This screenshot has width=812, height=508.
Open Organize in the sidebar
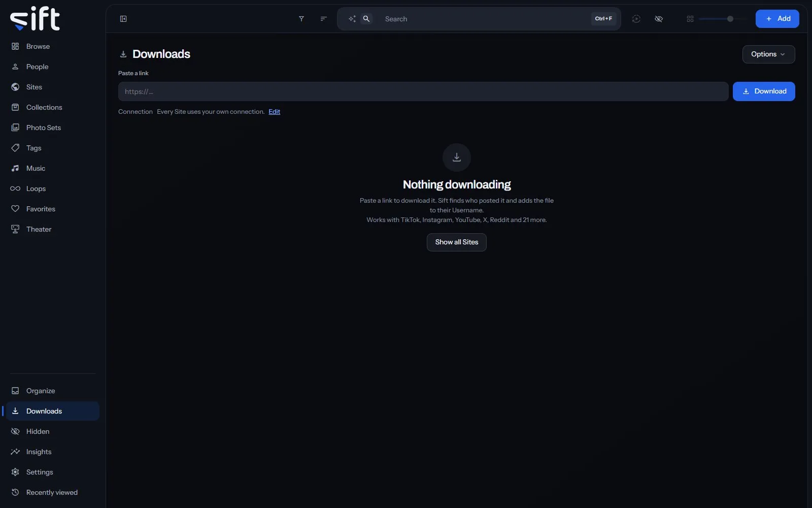click(x=53, y=391)
